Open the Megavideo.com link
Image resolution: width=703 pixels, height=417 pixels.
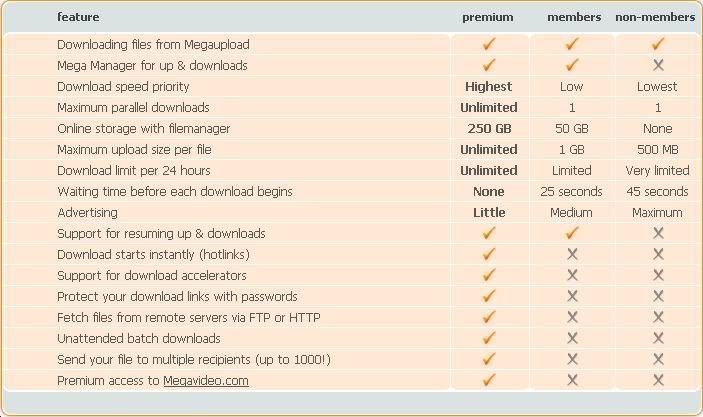click(206, 381)
